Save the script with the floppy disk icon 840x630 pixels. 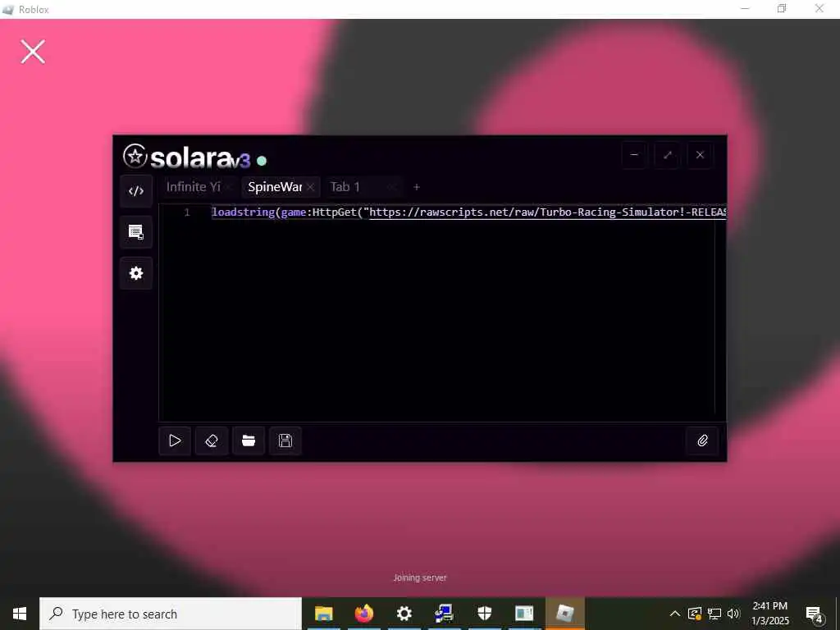click(x=285, y=441)
